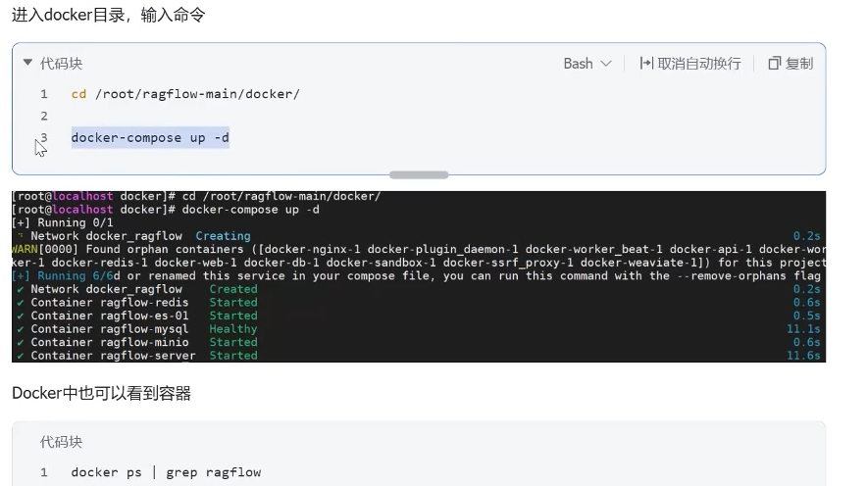Click the first 代码块 title label

click(61, 64)
